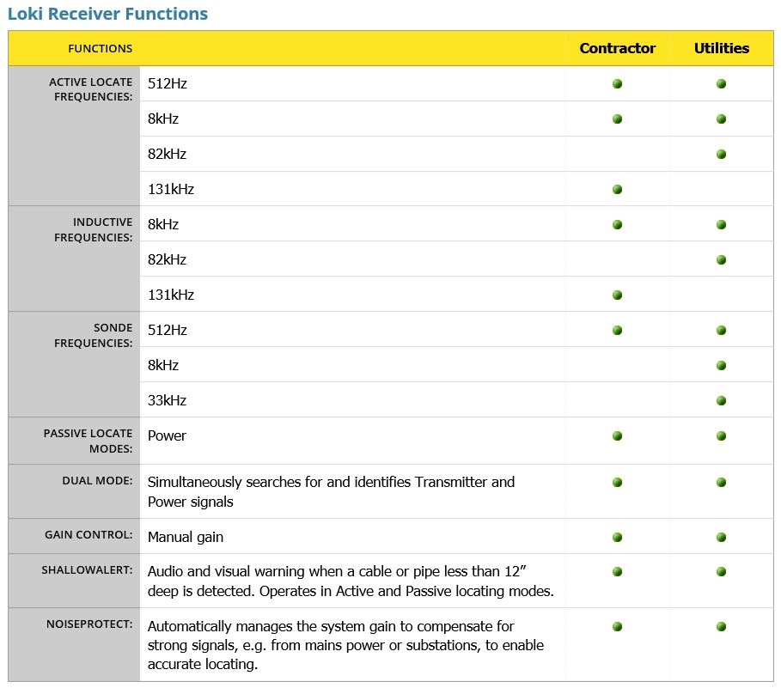Select the Contractor dot for Active Locate 8kHz
Image resolution: width=781 pixels, height=700 pixels.
tap(617, 119)
